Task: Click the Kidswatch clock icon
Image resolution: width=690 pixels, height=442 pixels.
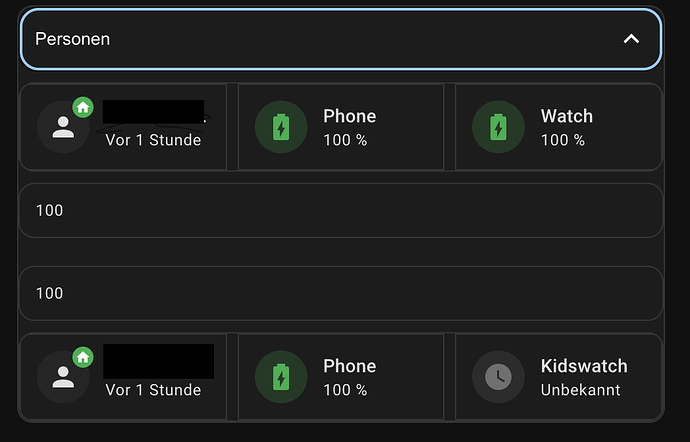Action: click(x=498, y=377)
